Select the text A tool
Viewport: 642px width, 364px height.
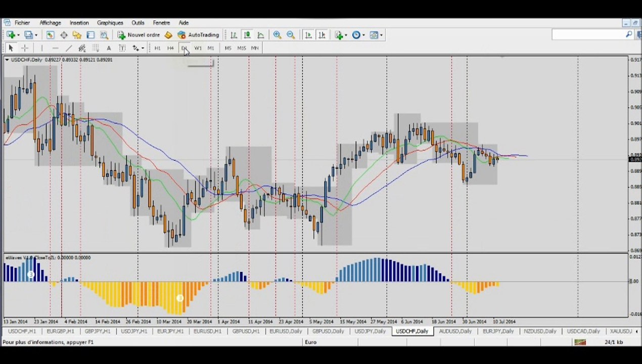[x=109, y=48]
